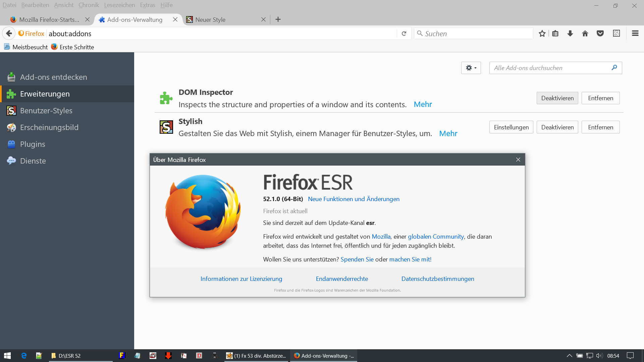Open the bookmarks list icon
644x362 pixels.
(555, 34)
